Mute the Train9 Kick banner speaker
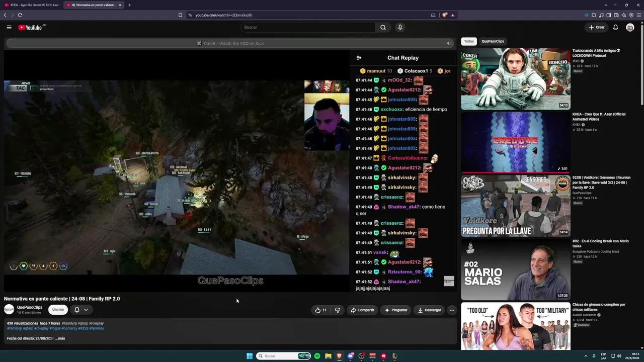 tap(449, 43)
